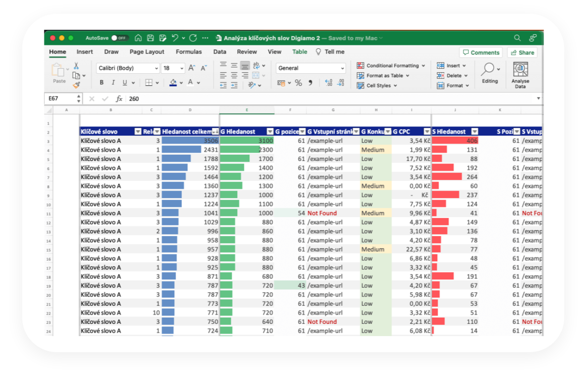The width and height of the screenshot is (588, 379).
Task: Apply percent style number format
Action: pyautogui.click(x=298, y=83)
